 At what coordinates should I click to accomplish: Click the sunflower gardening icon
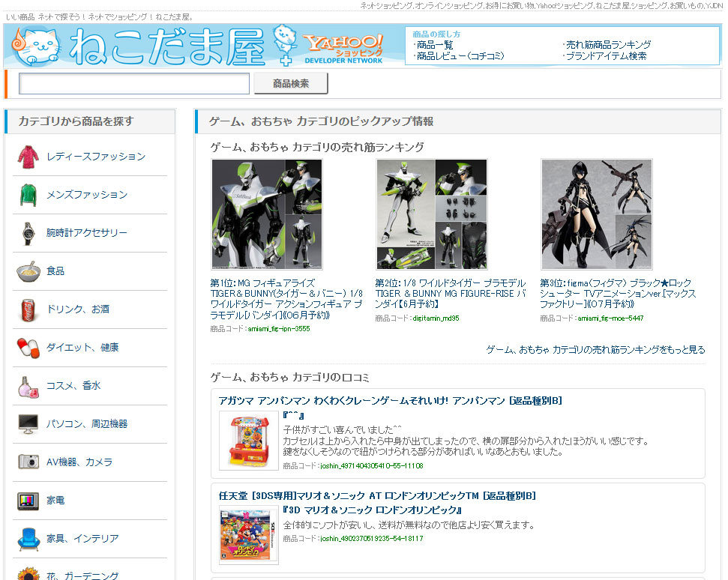(28, 573)
